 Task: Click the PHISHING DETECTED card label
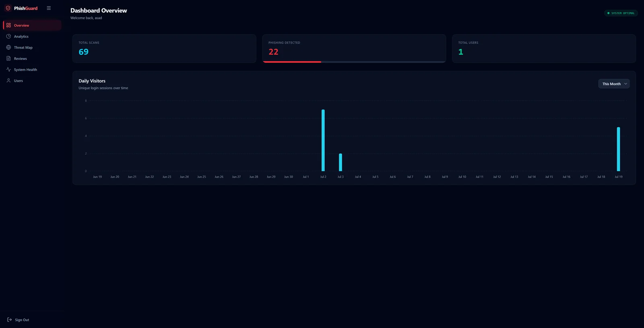click(284, 43)
